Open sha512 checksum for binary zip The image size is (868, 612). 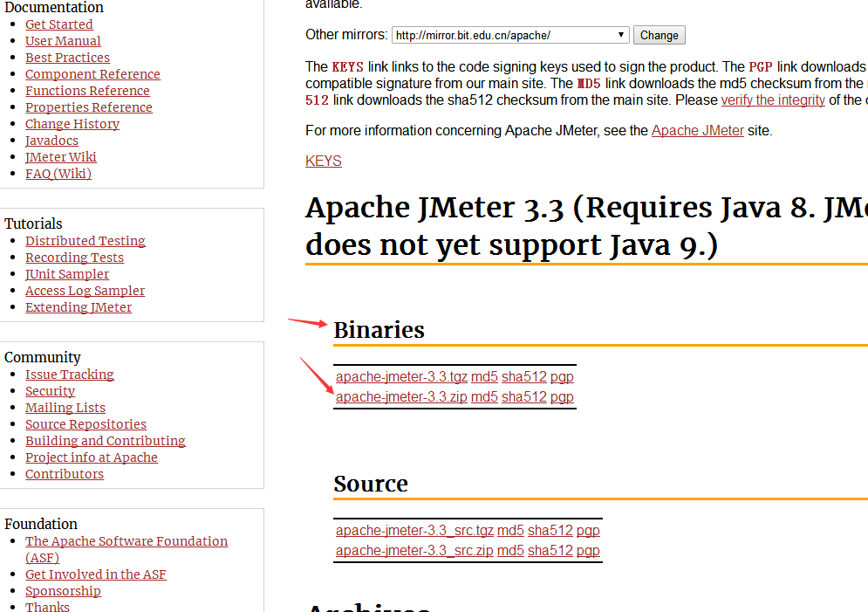click(524, 397)
